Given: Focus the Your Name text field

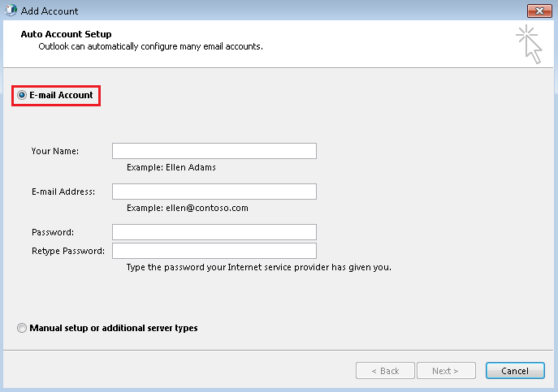Looking at the screenshot, I should click(x=214, y=151).
